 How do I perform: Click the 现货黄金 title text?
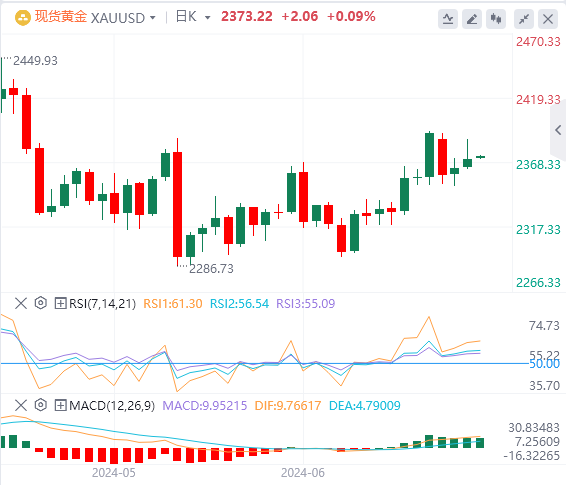pos(61,17)
